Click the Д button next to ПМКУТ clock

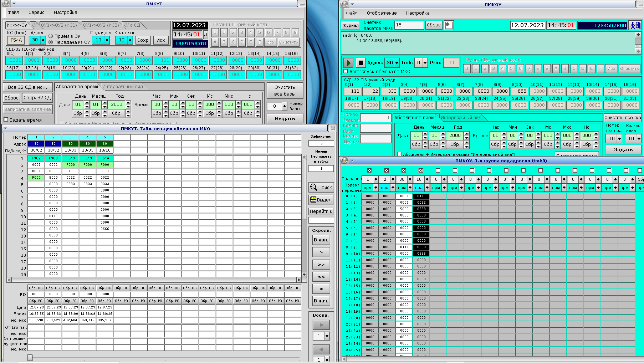click(205, 35)
